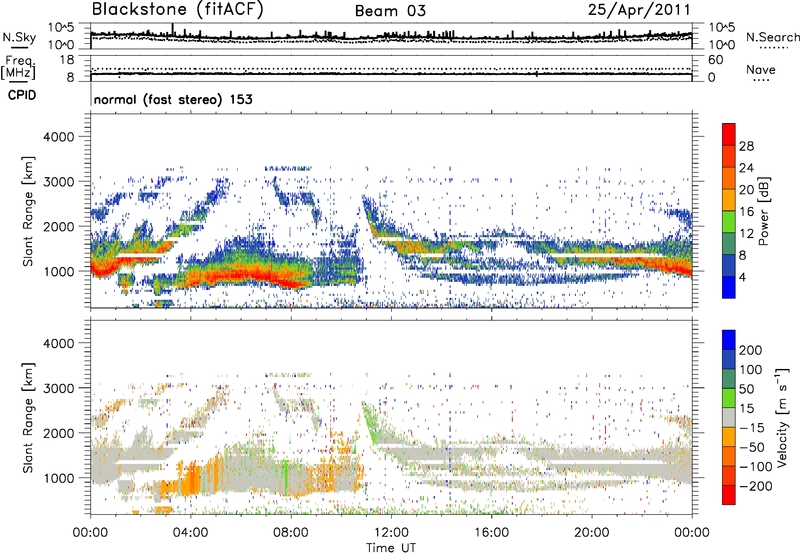
Task: Click the 'N.Search' legend label
Action: click(x=772, y=37)
